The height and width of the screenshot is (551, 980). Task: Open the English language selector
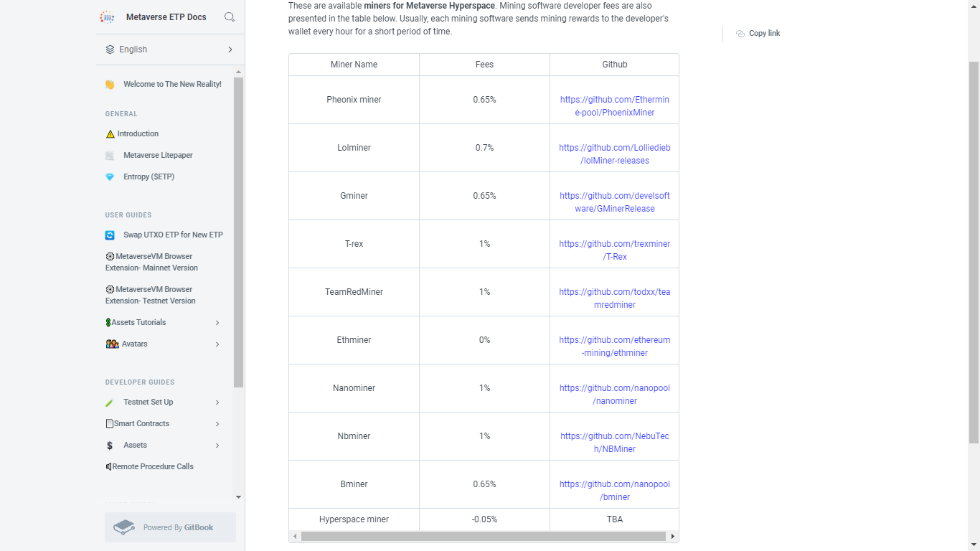[x=170, y=50]
